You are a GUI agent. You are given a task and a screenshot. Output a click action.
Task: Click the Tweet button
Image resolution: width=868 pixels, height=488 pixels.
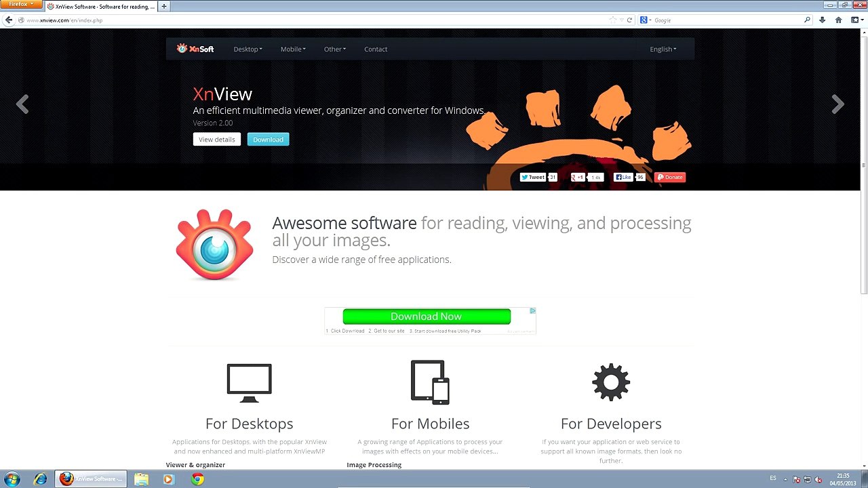[533, 177]
